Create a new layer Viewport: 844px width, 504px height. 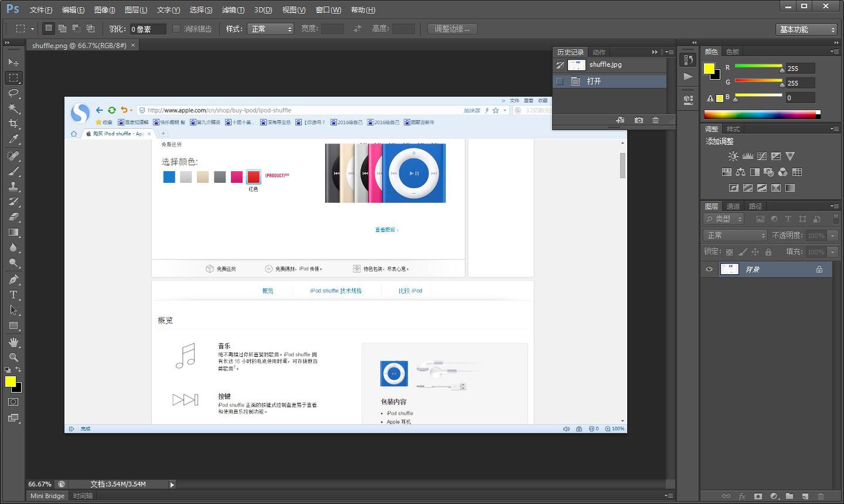pos(805,496)
